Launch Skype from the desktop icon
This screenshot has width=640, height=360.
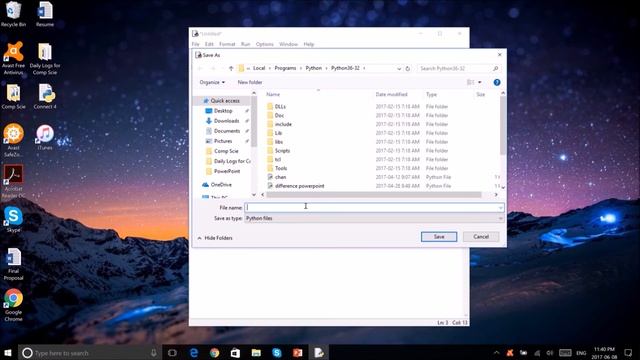[x=13, y=219]
